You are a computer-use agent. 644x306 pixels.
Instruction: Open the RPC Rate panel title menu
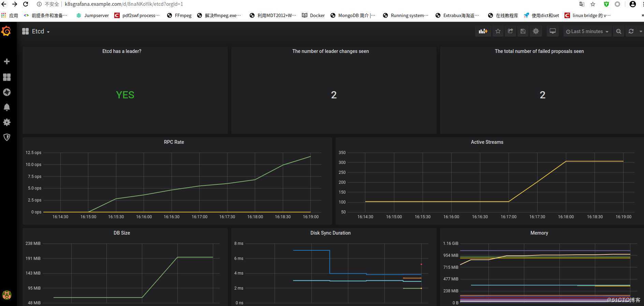(174, 142)
